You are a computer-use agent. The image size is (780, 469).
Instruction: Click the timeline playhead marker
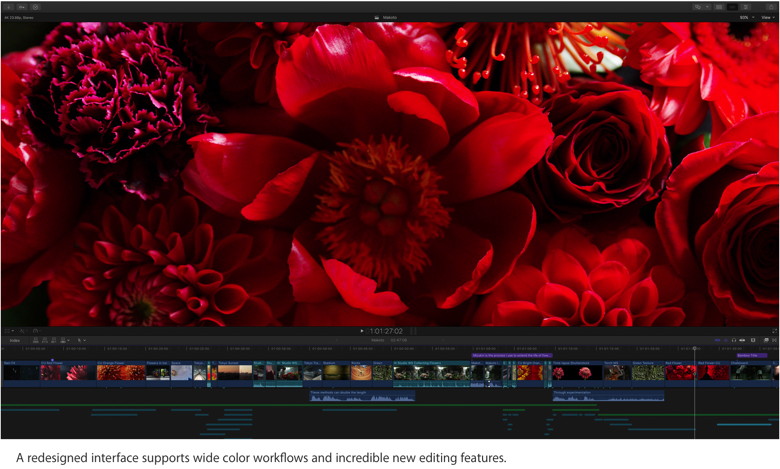(696, 349)
